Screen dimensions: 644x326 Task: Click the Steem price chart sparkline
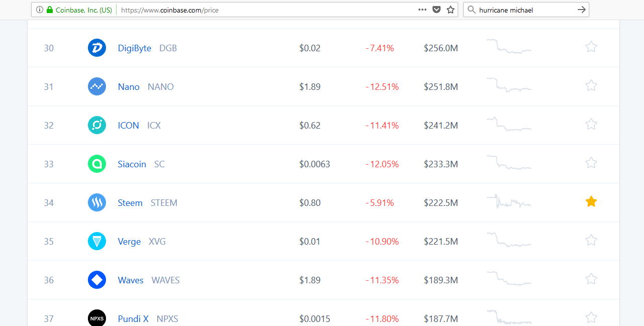pos(509,201)
